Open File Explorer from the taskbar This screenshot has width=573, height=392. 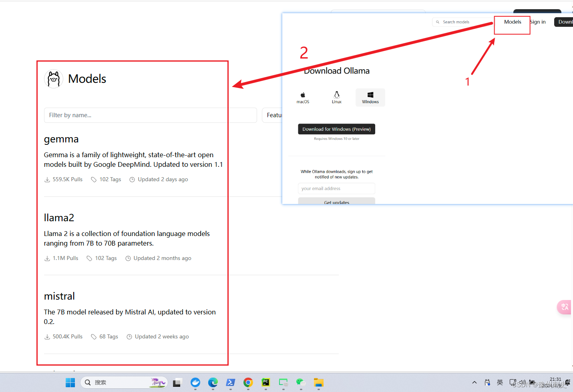coord(318,383)
